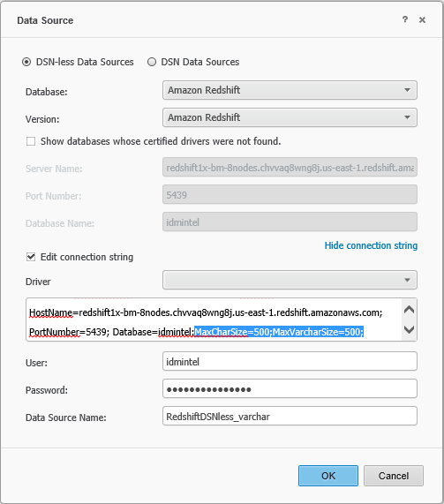444x504 pixels.
Task: Click the Data Source Name field
Action: [290, 416]
